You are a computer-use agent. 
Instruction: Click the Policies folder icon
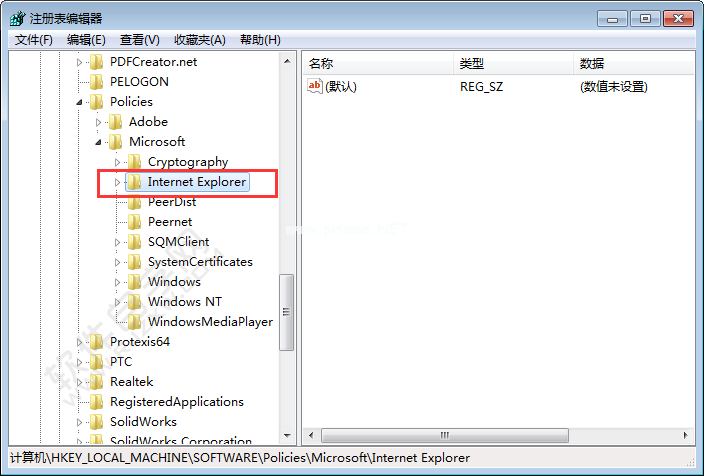(x=96, y=101)
